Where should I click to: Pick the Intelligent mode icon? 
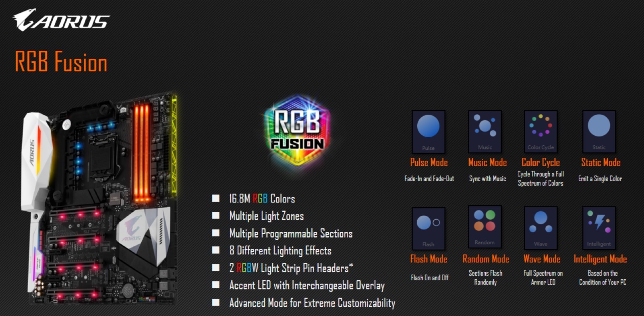(599, 228)
